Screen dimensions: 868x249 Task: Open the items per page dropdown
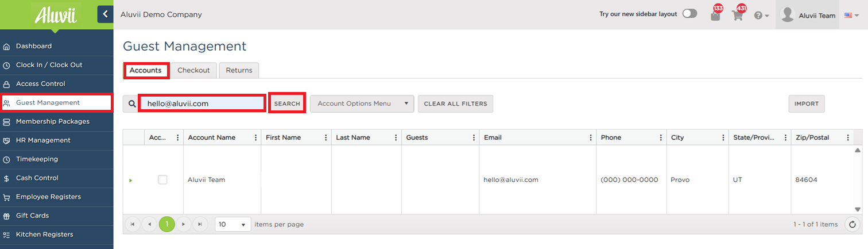[233, 224]
